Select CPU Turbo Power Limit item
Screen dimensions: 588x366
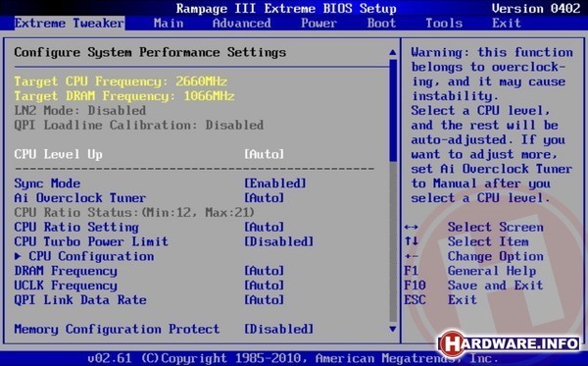pyautogui.click(x=91, y=241)
